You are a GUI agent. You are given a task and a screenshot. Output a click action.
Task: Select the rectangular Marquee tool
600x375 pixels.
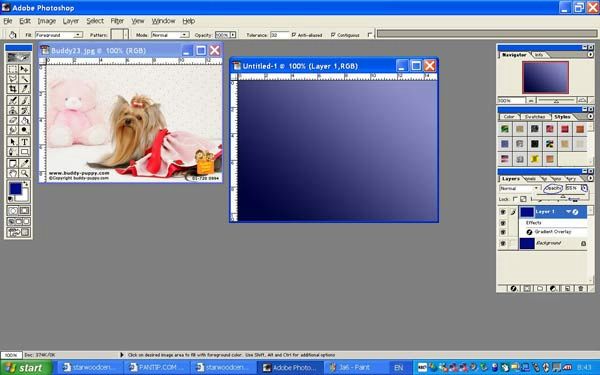13,69
